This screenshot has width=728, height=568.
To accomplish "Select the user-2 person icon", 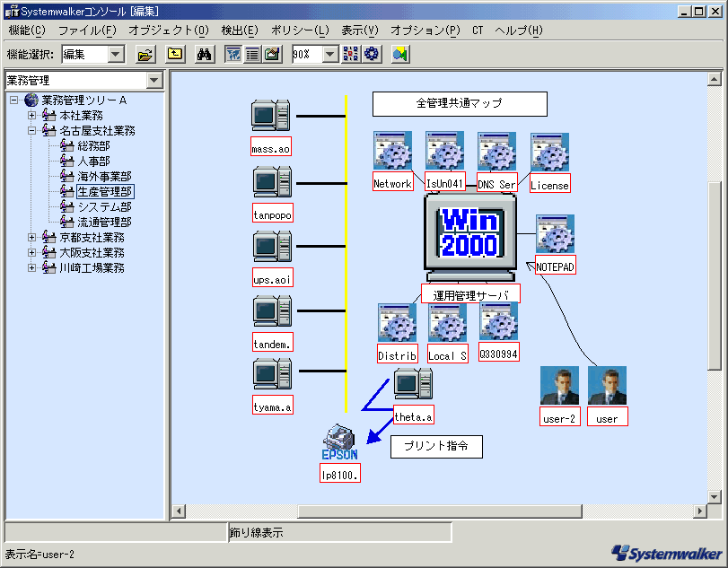I will pos(560,386).
